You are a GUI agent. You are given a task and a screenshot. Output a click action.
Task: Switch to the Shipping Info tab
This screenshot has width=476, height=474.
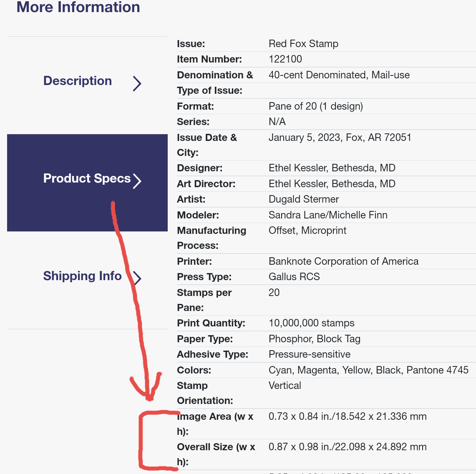tap(88, 280)
